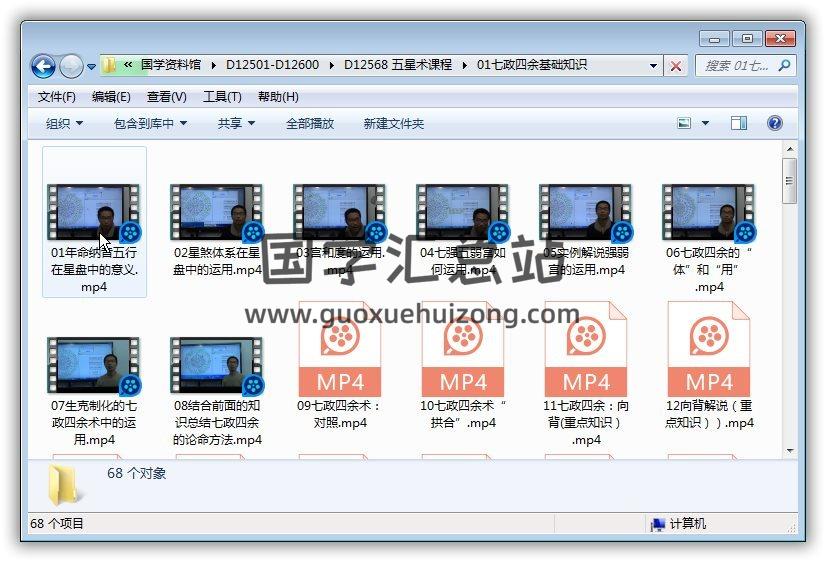Click the folder icon in address bar

click(x=109, y=65)
